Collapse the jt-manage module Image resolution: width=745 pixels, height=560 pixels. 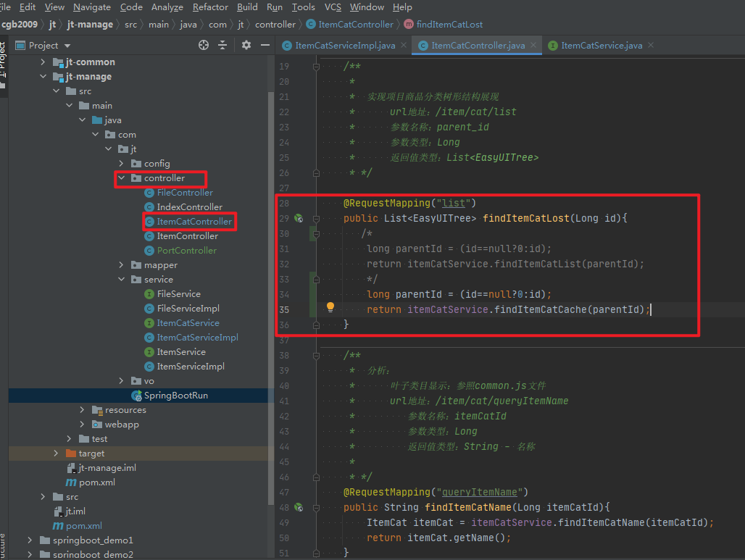pyautogui.click(x=43, y=77)
